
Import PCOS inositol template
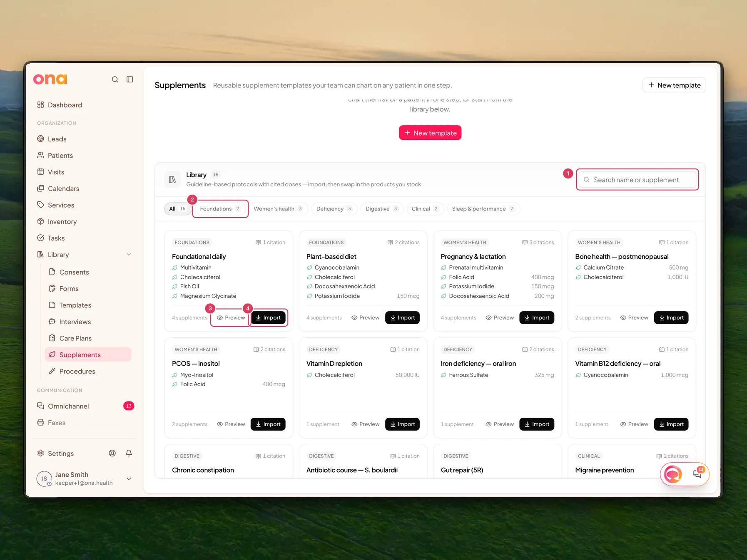(x=268, y=424)
